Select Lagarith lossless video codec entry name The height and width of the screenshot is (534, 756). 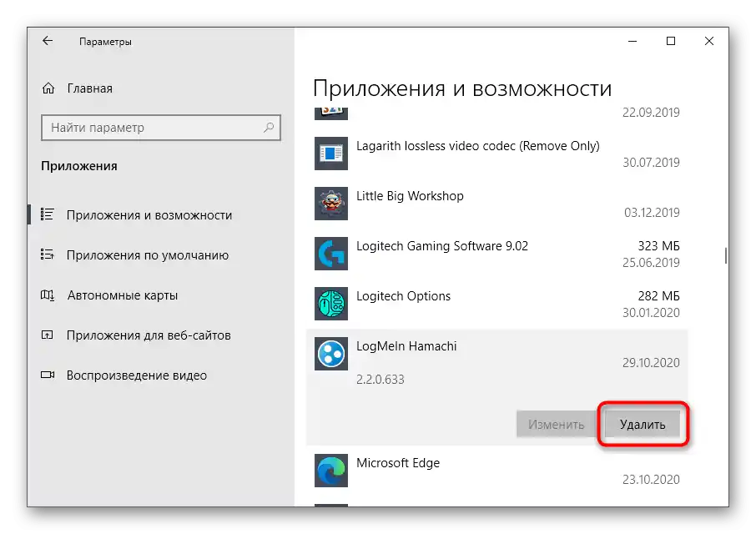tap(478, 145)
